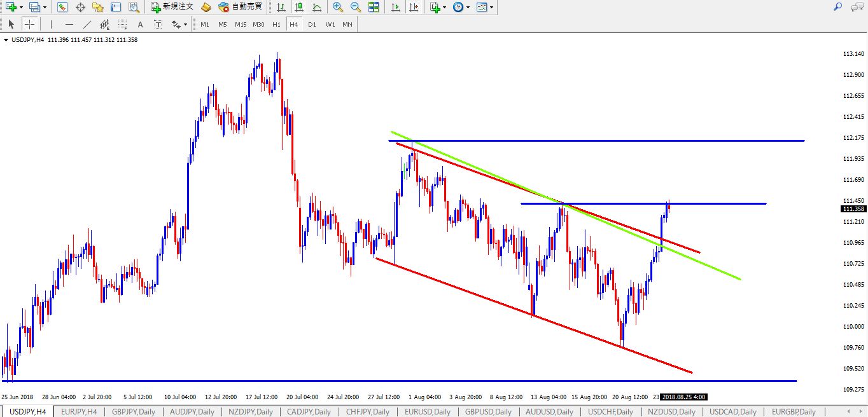Select the H4 timeframe button
Viewport: 868px width, 417px height.
293,24
